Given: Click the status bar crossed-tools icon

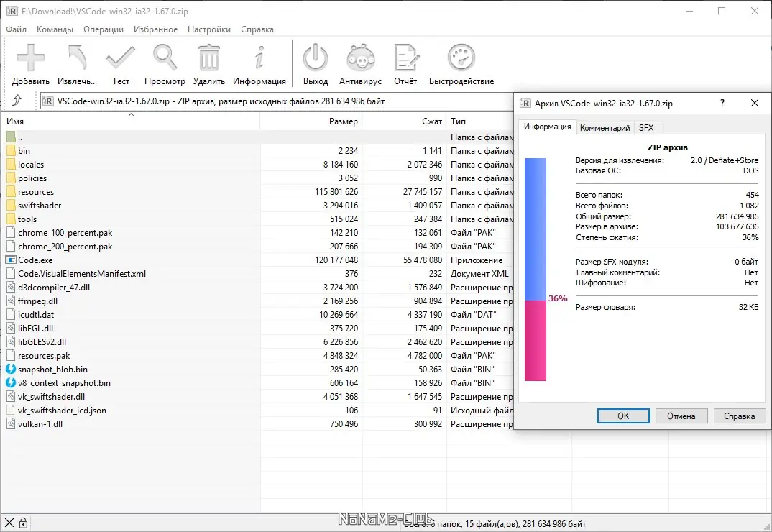Looking at the screenshot, I should click(x=9, y=523).
